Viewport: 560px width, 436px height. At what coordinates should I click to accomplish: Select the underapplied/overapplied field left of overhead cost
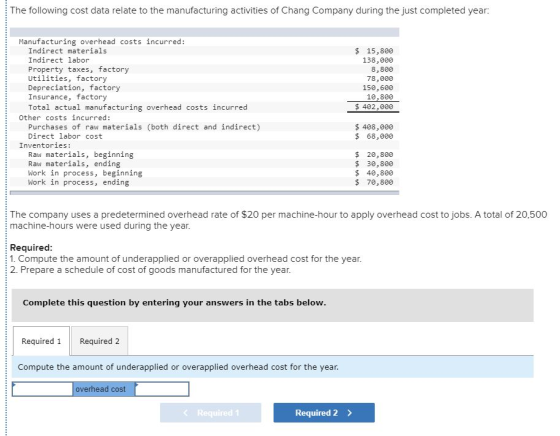coord(42,389)
